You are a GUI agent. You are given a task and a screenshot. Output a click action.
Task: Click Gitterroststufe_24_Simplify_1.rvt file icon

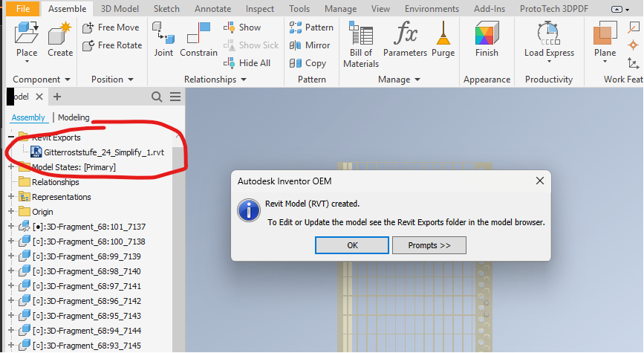(x=36, y=152)
